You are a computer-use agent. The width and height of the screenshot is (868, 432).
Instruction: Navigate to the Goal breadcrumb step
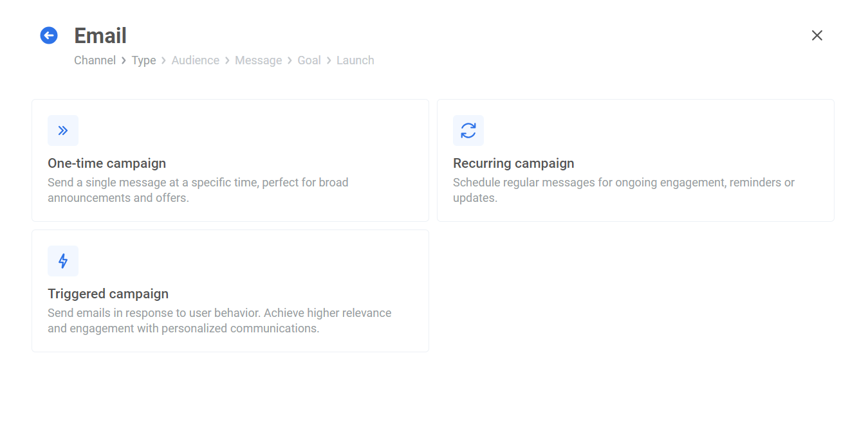[309, 60]
